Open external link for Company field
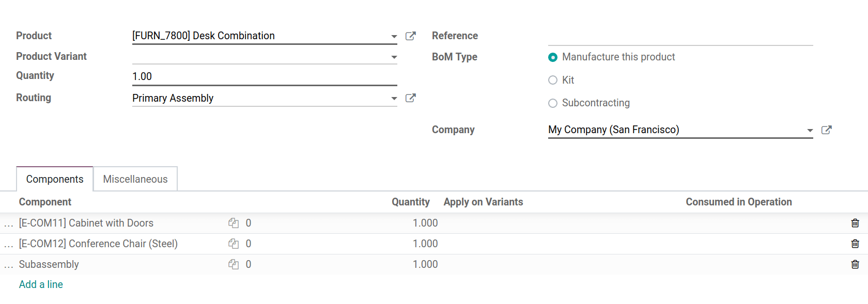The width and height of the screenshot is (868, 304). [x=826, y=130]
